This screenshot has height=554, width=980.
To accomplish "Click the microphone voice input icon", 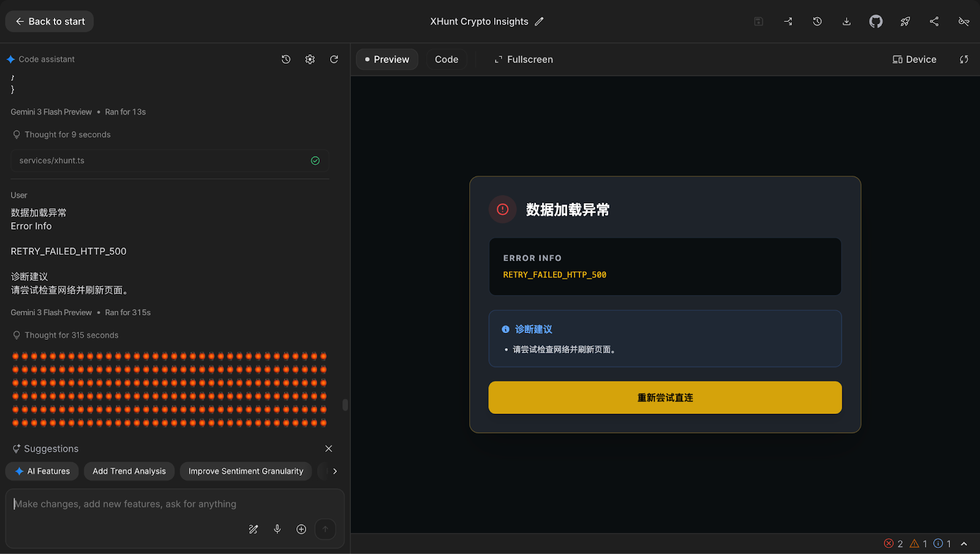I will pos(277,529).
